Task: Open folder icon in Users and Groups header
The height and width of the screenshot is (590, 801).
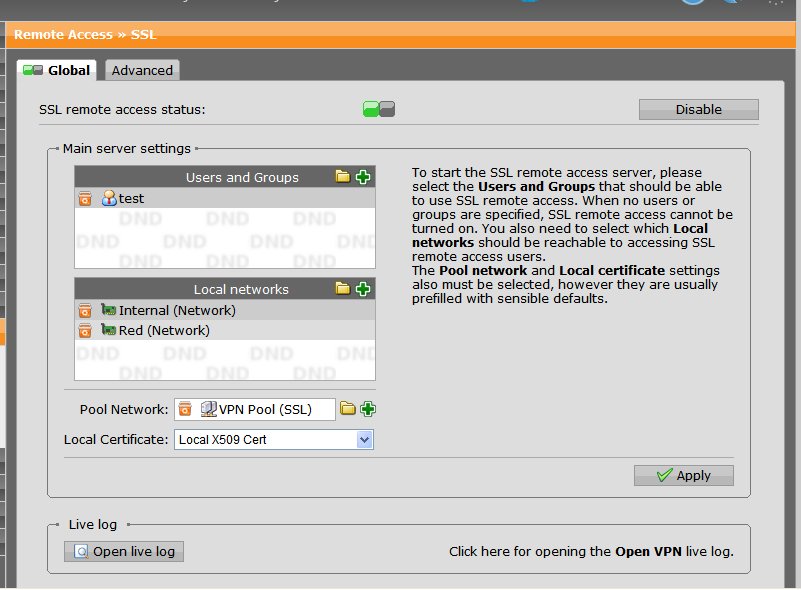Action: 343,177
